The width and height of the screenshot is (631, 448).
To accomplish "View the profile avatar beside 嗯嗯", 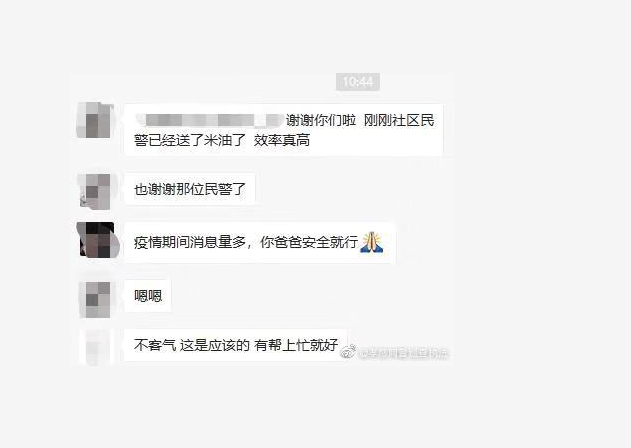I will tap(95, 300).
